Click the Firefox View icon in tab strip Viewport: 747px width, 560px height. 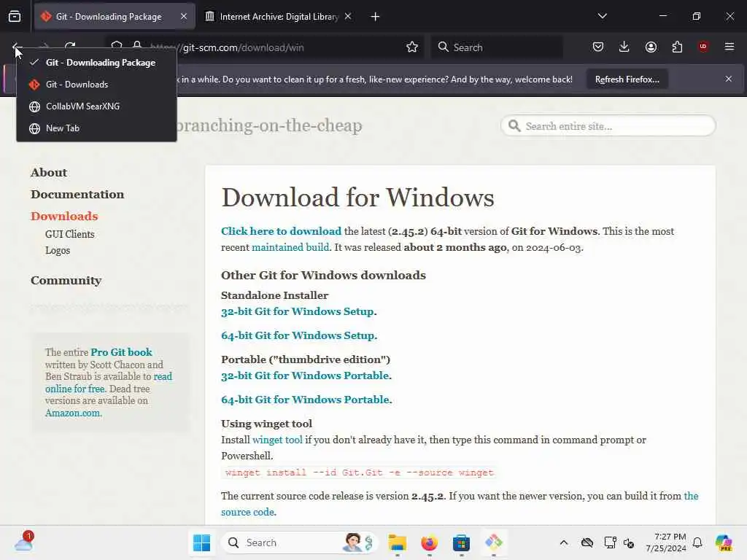15,17
